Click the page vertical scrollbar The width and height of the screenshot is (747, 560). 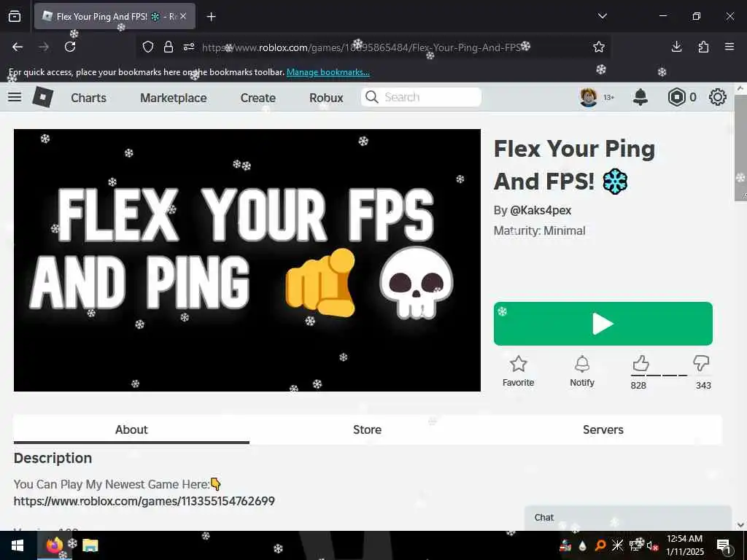click(740, 147)
